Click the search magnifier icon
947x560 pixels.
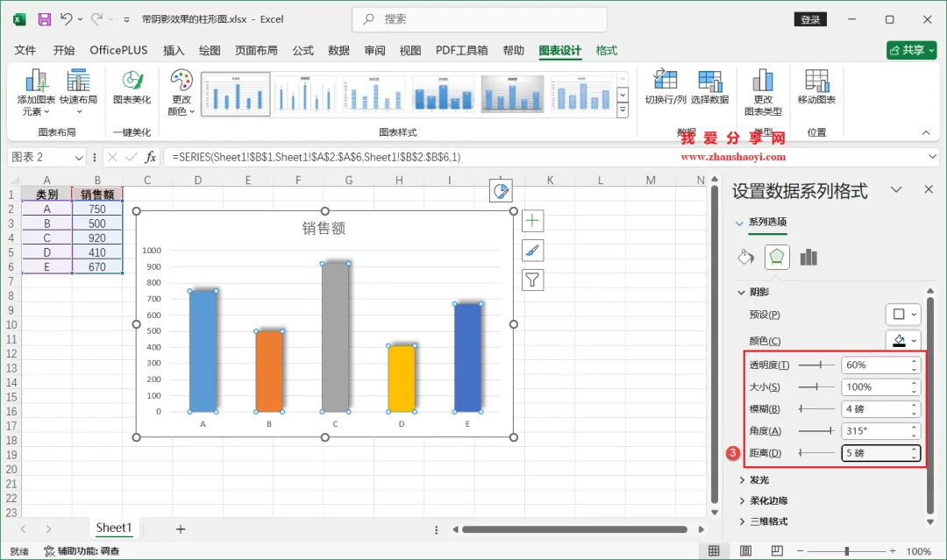point(367,19)
